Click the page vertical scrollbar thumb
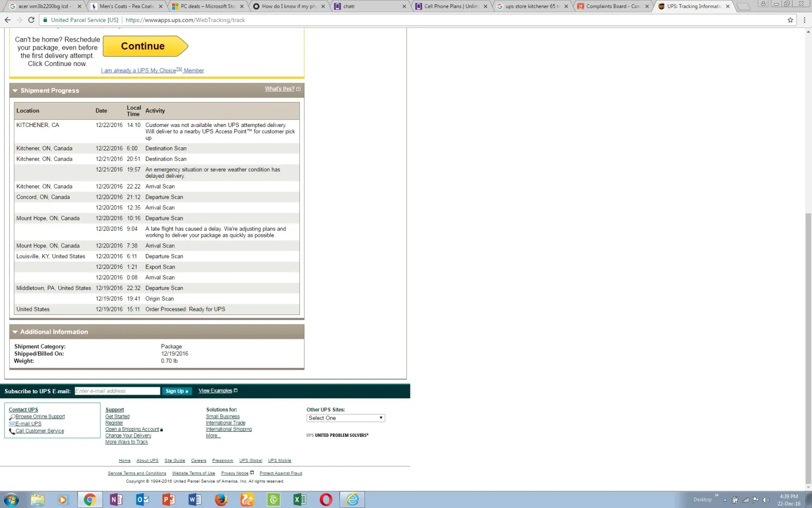Screen dimensions: 812x508 tap(808, 348)
